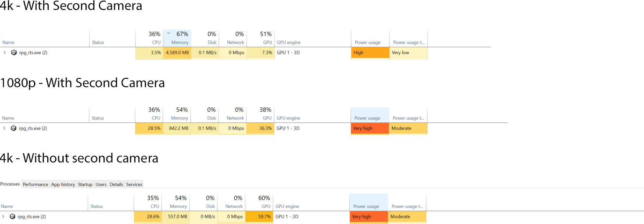Select the Startup tab

85,184
